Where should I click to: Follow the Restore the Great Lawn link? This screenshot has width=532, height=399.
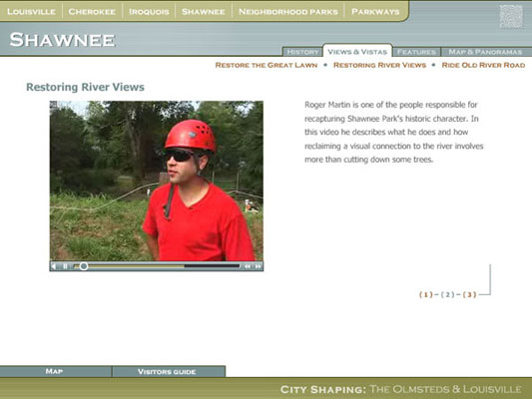(x=266, y=65)
